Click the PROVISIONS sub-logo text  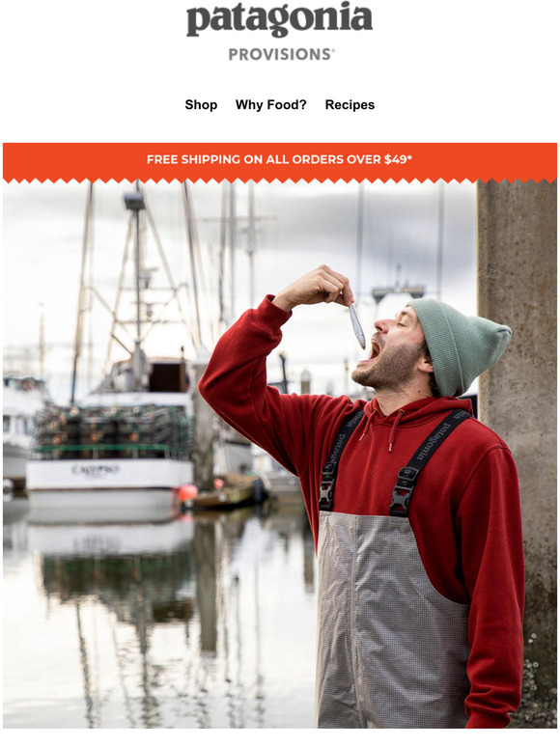pyautogui.click(x=281, y=54)
